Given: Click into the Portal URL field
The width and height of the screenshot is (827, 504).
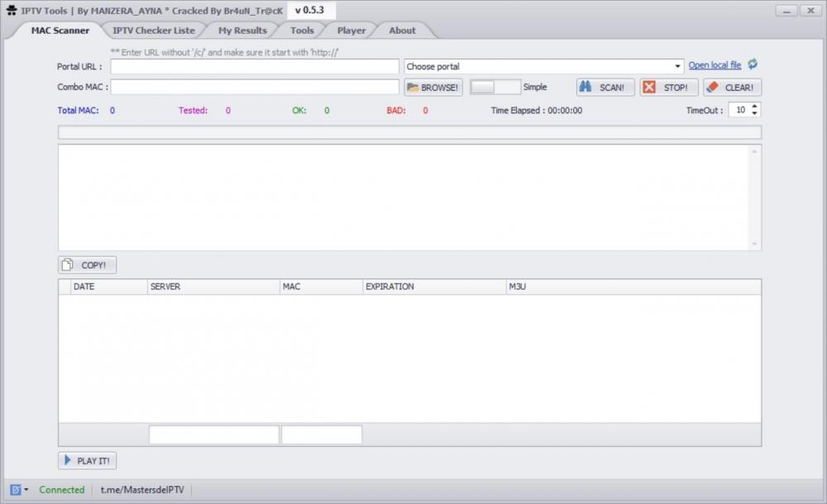Looking at the screenshot, I should click(255, 66).
